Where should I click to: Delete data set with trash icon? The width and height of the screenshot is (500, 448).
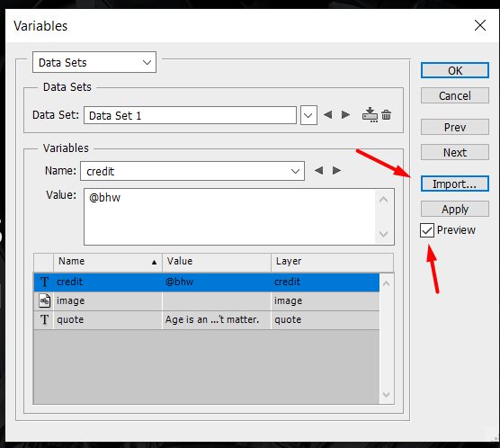386,115
